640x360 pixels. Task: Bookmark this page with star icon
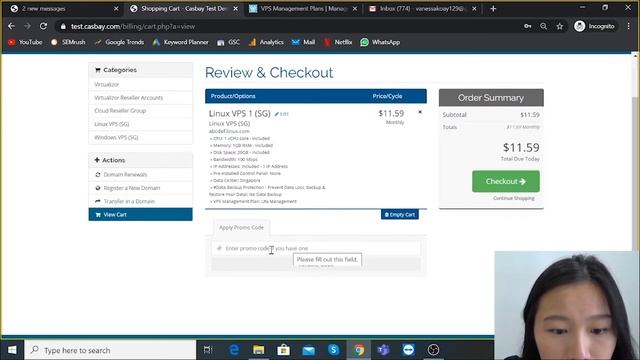pyautogui.click(x=560, y=26)
